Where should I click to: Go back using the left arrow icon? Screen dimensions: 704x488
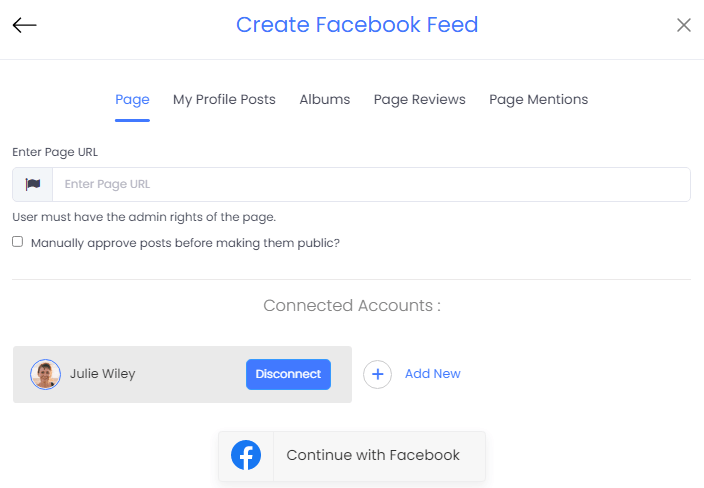point(24,25)
